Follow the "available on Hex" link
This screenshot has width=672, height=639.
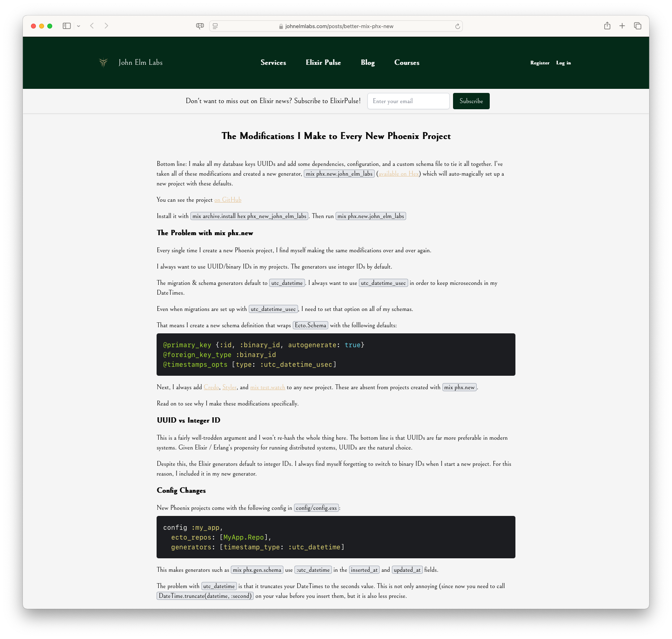pos(398,174)
